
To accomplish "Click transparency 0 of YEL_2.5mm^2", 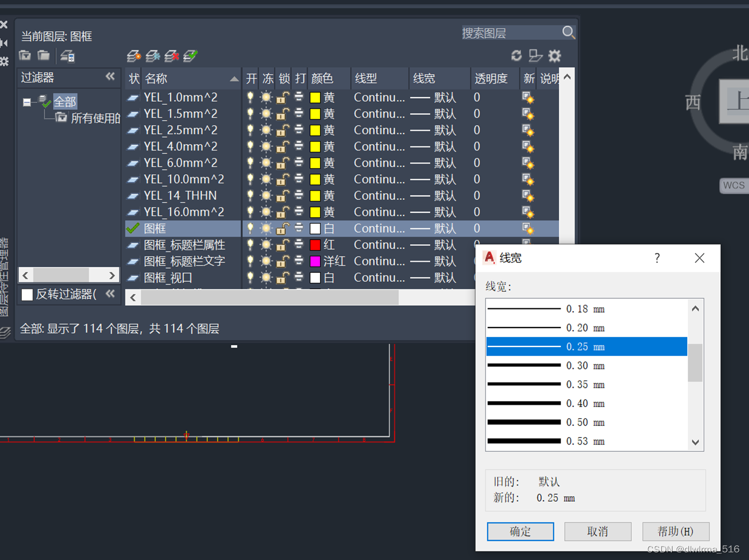I will 477,130.
